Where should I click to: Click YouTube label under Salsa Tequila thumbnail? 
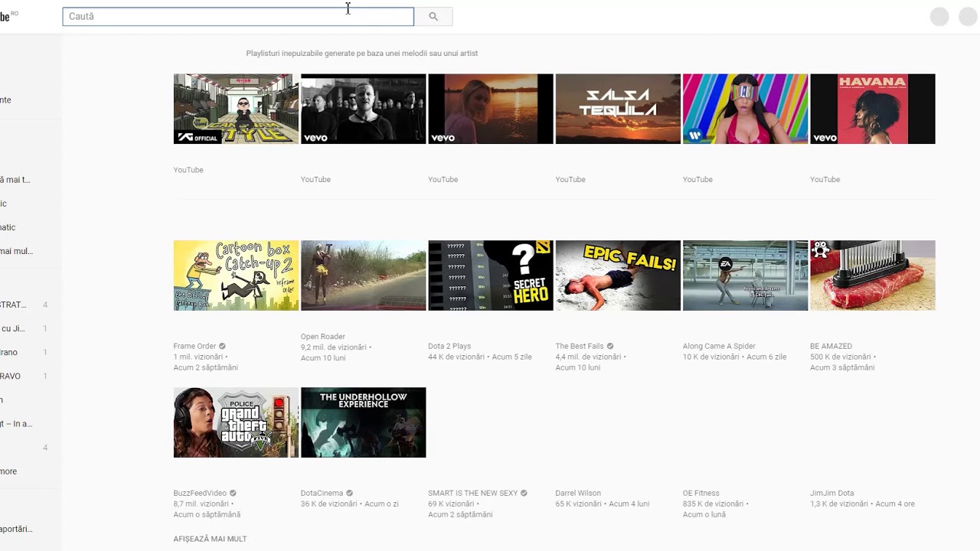pyautogui.click(x=570, y=179)
